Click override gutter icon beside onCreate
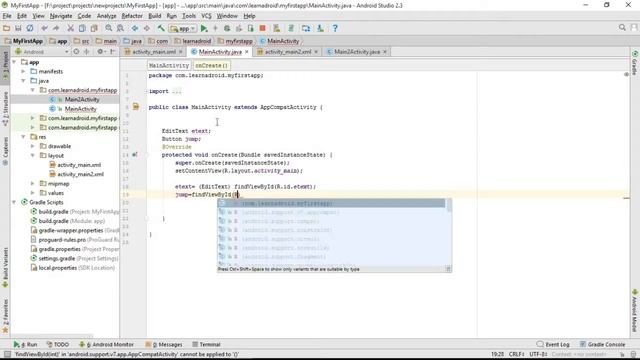 (135, 155)
